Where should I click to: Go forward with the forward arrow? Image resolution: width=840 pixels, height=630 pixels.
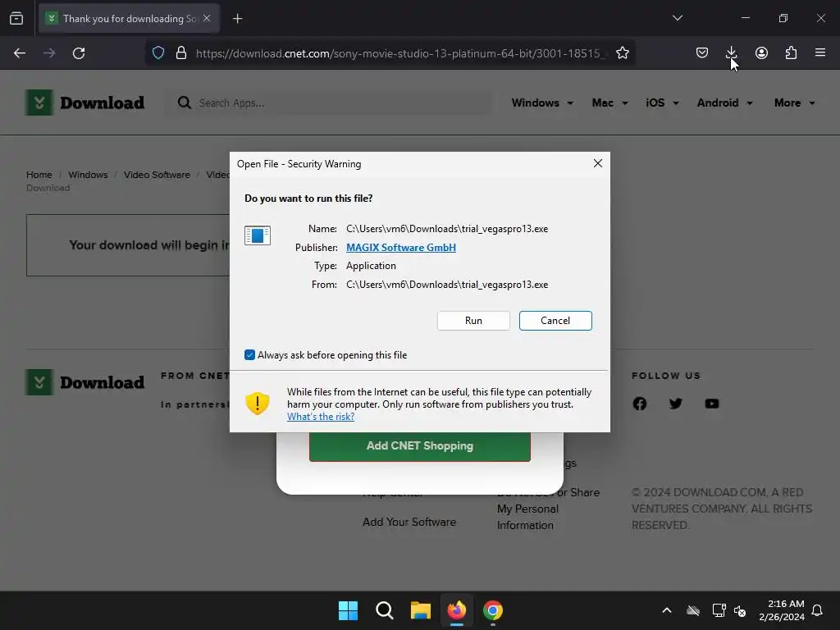coord(49,53)
